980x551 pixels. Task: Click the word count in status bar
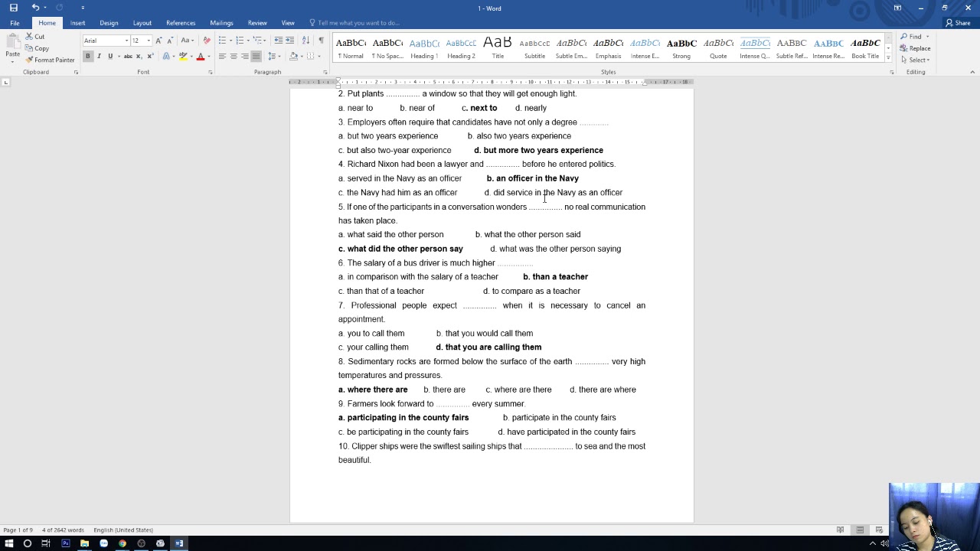63,530
